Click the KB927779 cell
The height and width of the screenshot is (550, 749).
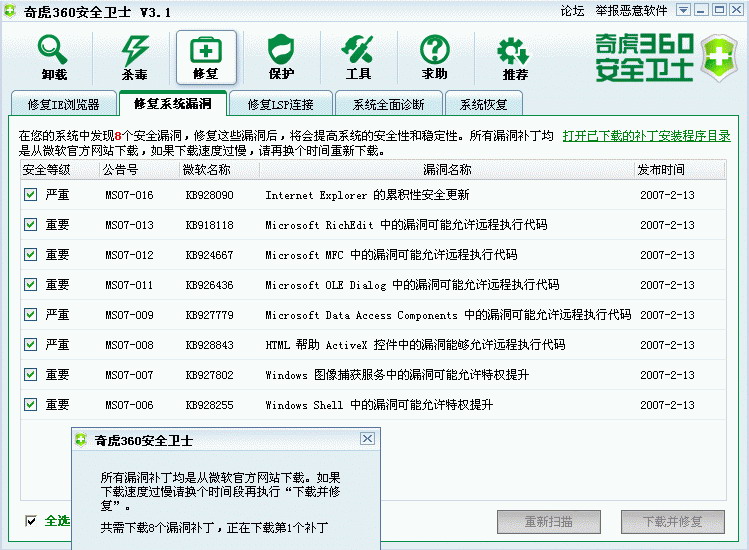(210, 315)
